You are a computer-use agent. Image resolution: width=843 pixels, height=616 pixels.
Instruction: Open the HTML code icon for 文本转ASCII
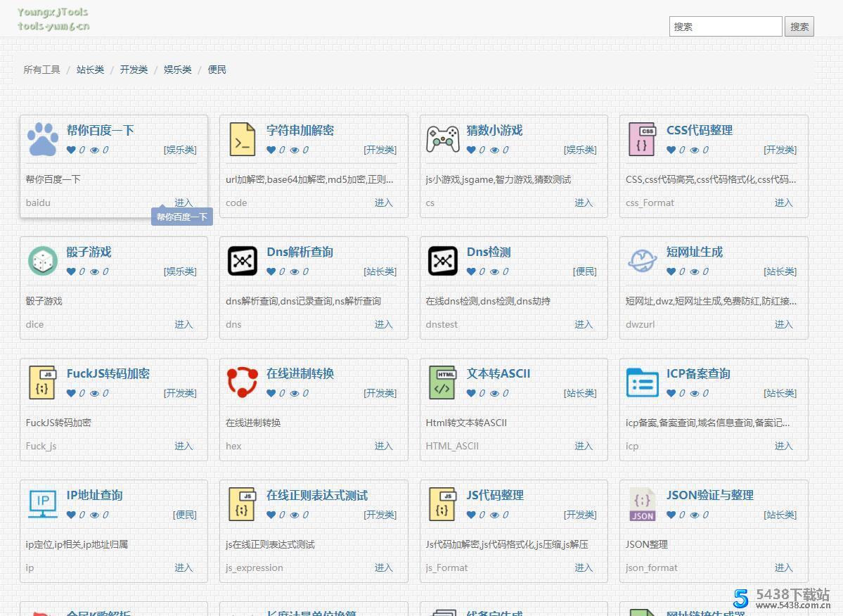point(442,382)
